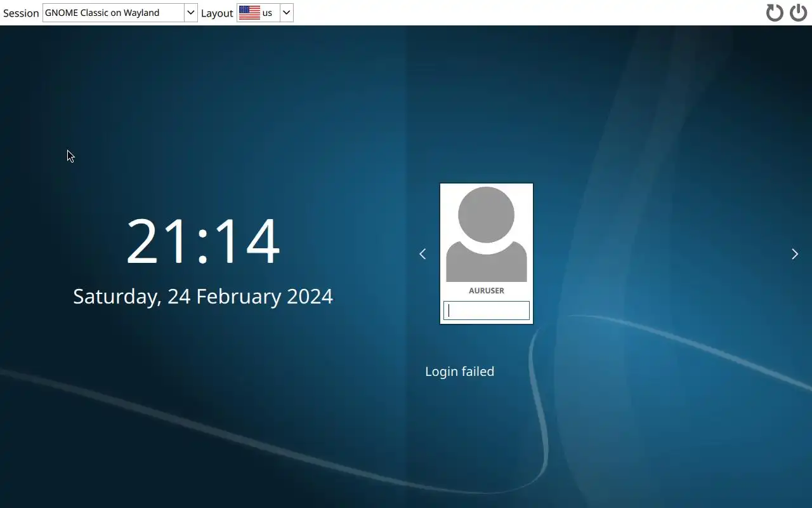Image resolution: width=812 pixels, height=508 pixels.
Task: Click the power off icon
Action: pyautogui.click(x=798, y=13)
